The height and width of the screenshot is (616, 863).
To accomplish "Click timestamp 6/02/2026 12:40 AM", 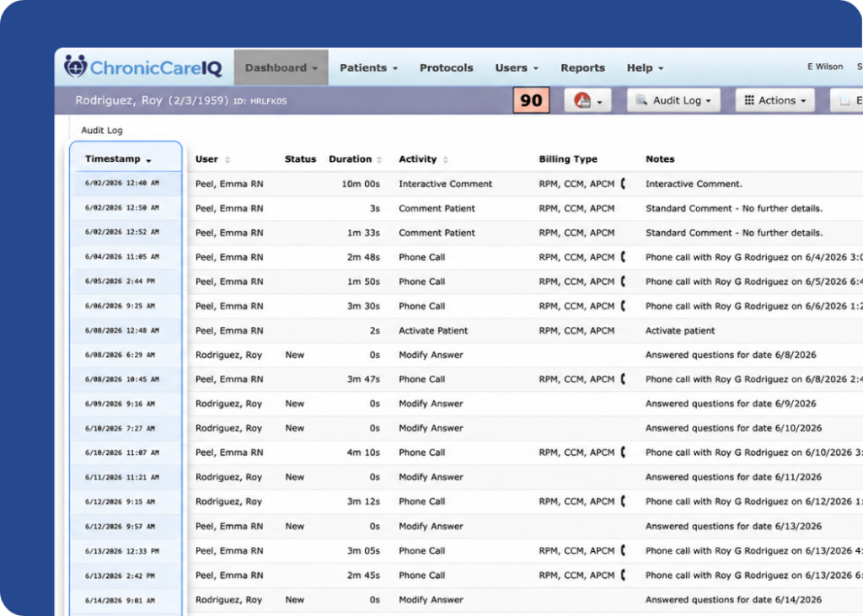I will 121,183.
